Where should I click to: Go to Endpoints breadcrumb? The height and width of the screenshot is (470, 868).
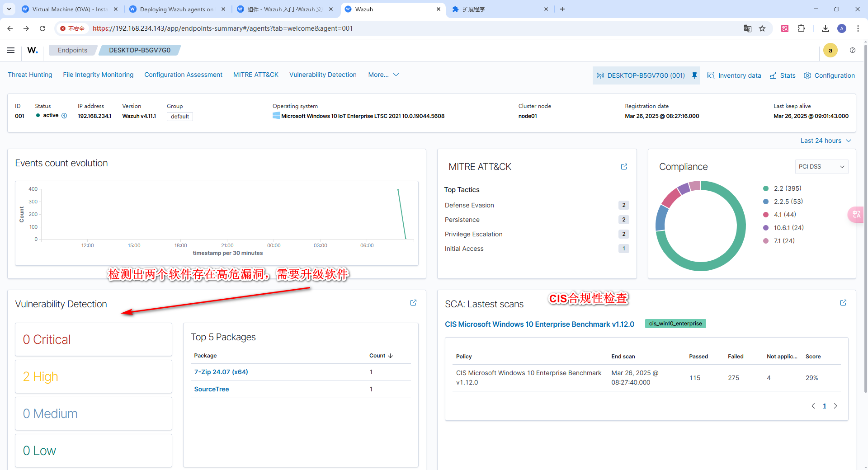[72, 50]
